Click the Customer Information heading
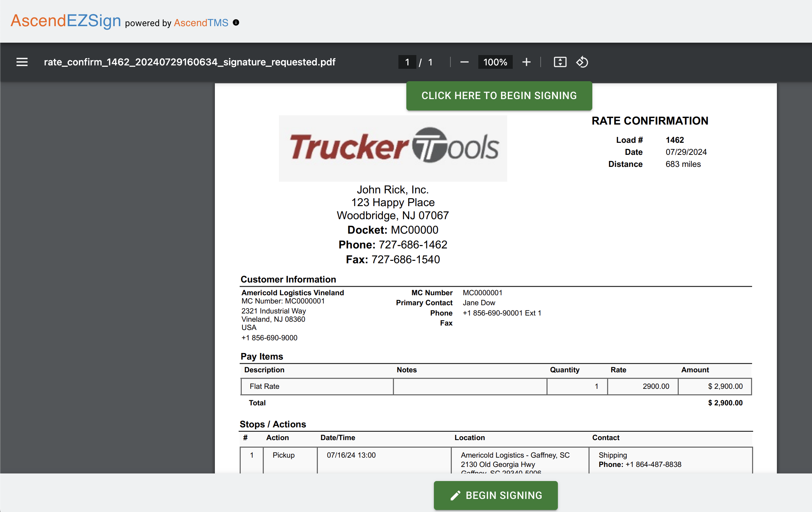812x512 pixels. 288,279
